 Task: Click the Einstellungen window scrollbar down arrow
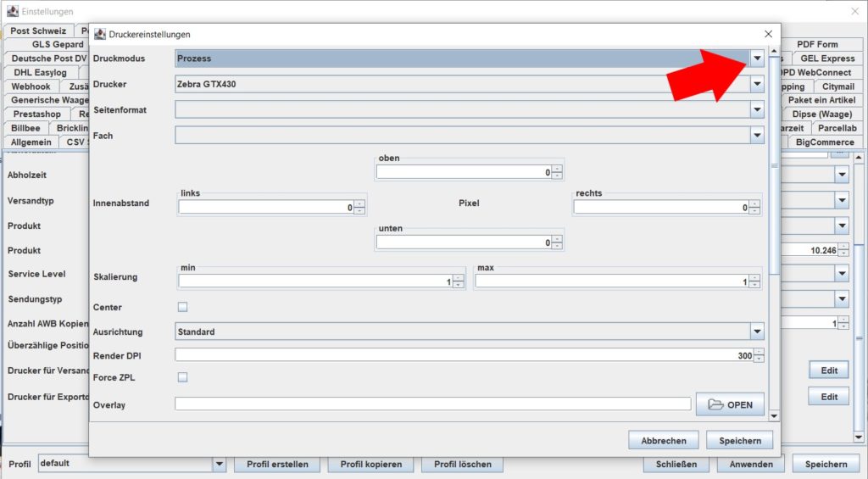click(859, 438)
